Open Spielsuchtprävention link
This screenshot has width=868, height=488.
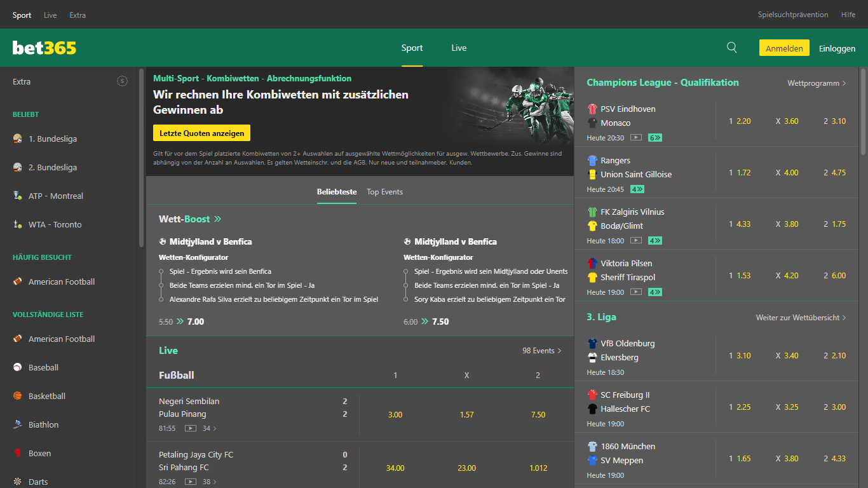[x=793, y=15]
